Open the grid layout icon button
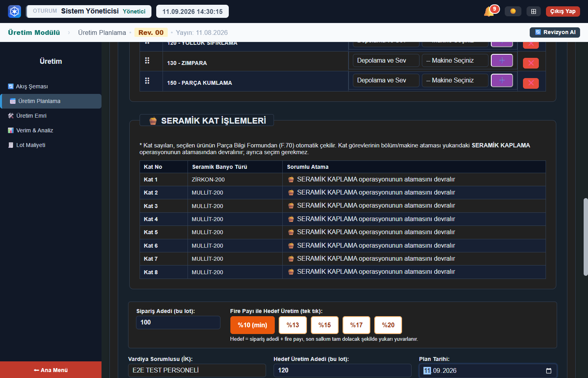588x378 pixels. tap(534, 11)
